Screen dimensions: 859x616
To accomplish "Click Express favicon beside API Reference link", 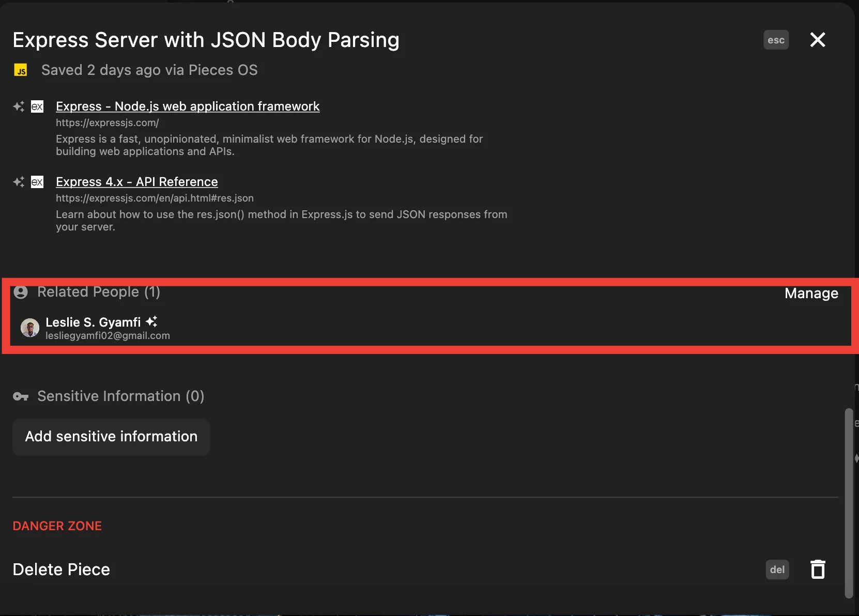I will [37, 182].
